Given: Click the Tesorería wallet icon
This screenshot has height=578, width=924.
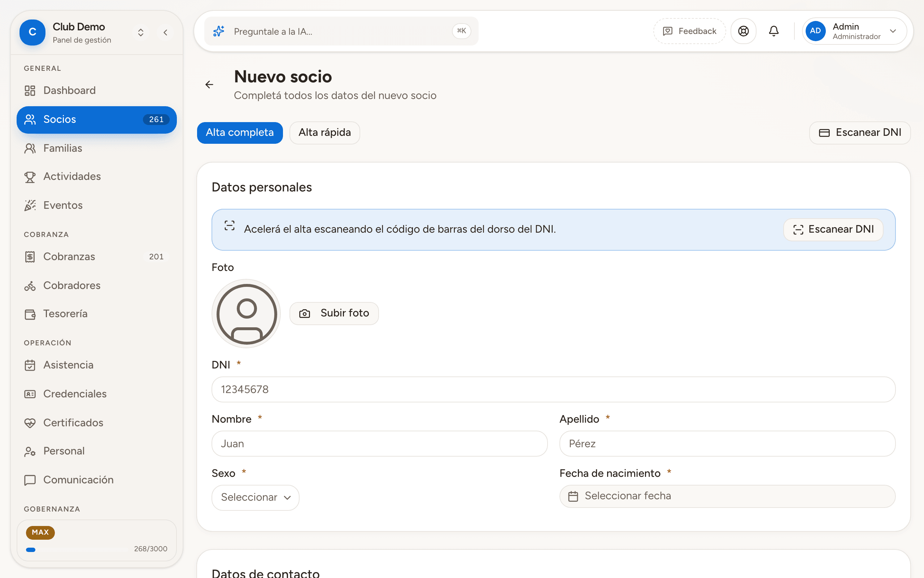Looking at the screenshot, I should point(30,314).
